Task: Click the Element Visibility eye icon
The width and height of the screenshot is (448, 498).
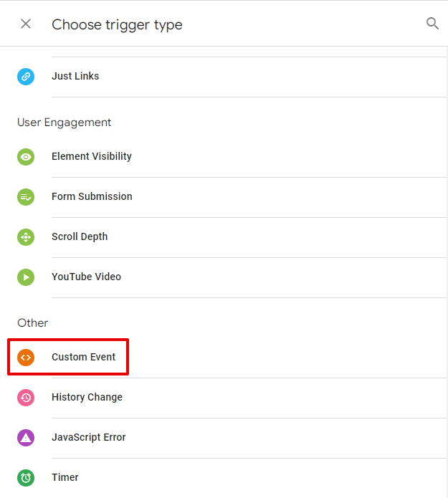Action: pos(26,156)
